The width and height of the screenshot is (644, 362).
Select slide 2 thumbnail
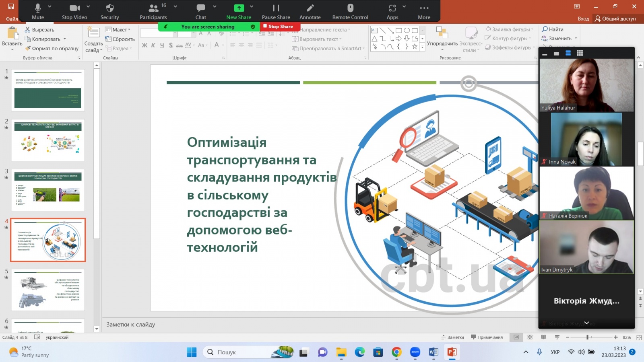pyautogui.click(x=48, y=140)
